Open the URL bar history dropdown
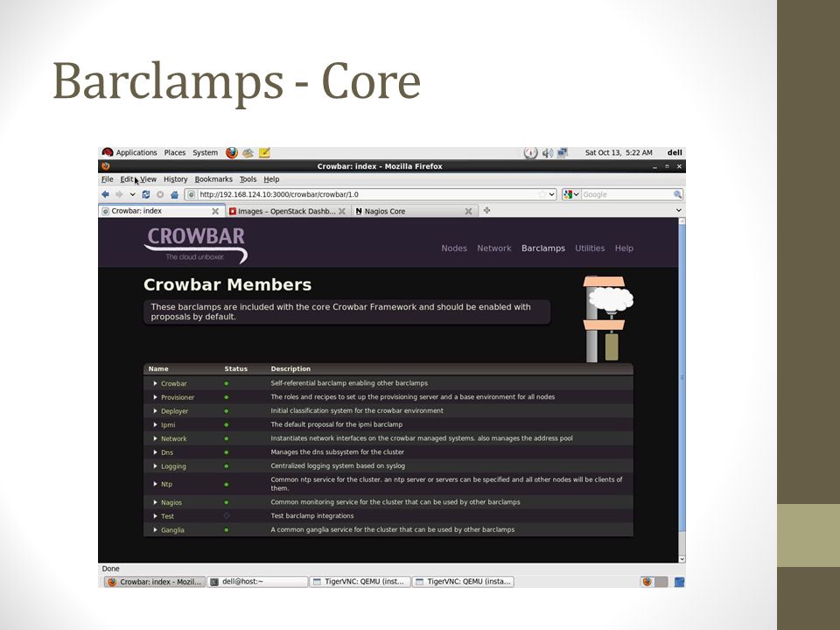The width and height of the screenshot is (840, 630). pyautogui.click(x=552, y=194)
